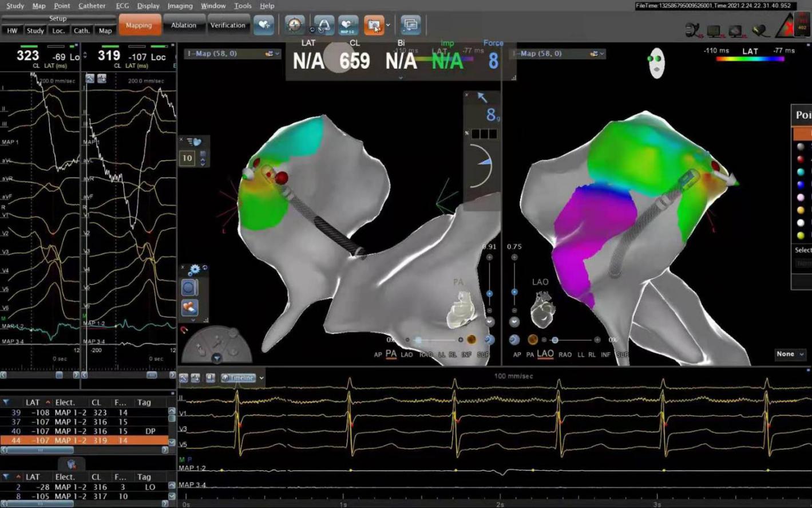Click the gear settings icon in left viewer
This screenshot has height=508, width=812.
click(195, 269)
